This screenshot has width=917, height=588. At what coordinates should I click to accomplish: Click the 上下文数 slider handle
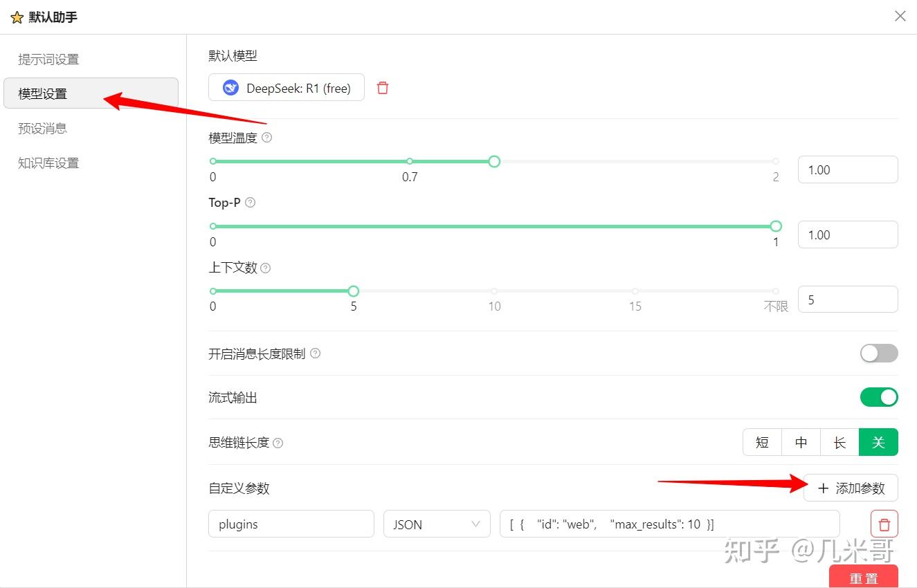click(x=354, y=291)
